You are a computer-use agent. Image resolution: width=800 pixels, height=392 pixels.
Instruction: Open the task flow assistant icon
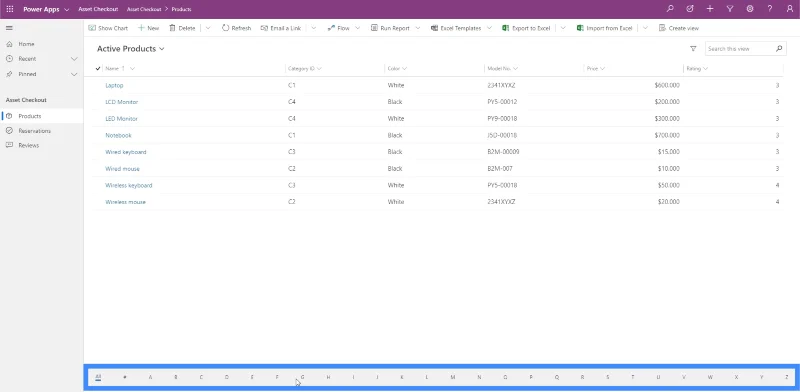click(690, 9)
